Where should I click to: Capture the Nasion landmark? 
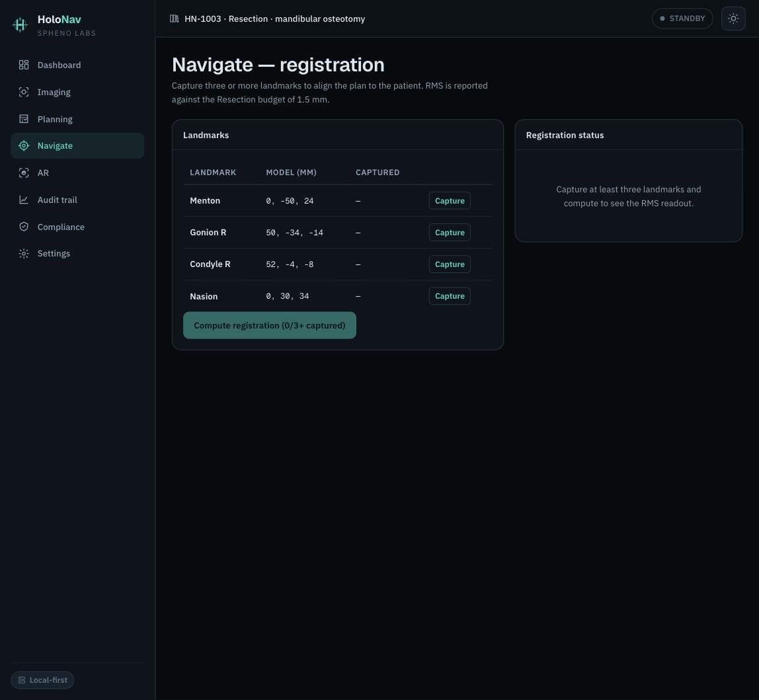[x=450, y=295]
